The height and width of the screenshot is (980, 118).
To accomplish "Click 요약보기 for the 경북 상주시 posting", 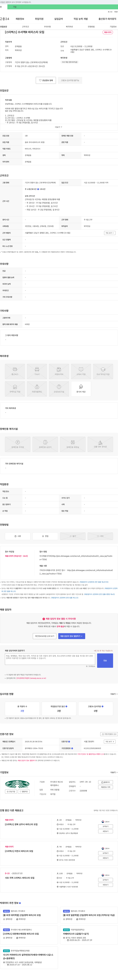I will click(x=105, y=826).
